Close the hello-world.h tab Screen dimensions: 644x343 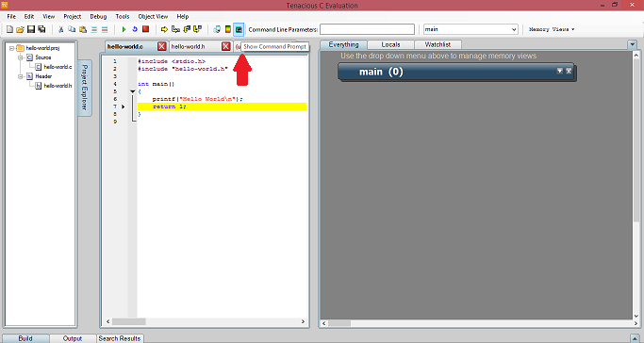point(226,46)
